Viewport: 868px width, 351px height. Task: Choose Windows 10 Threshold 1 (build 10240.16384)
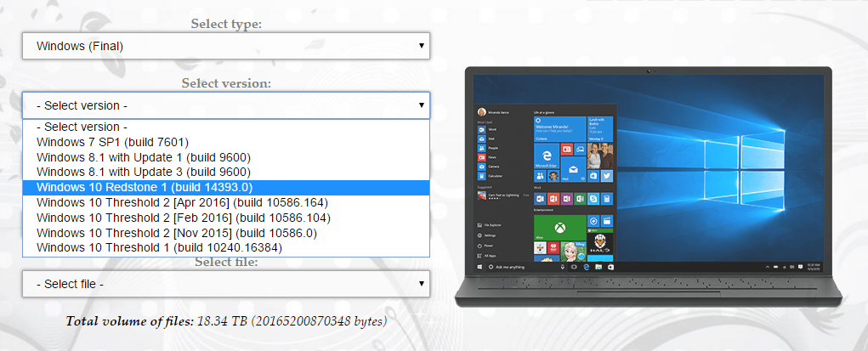coord(160,247)
